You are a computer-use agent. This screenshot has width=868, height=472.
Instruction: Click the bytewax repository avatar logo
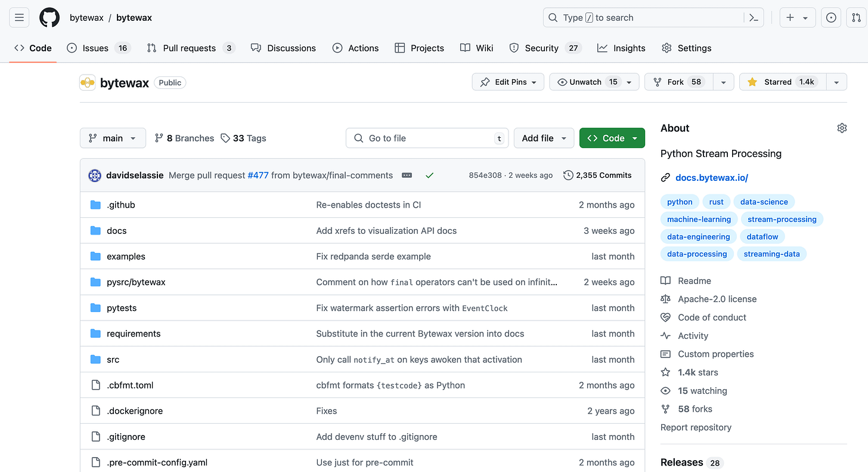(x=87, y=82)
